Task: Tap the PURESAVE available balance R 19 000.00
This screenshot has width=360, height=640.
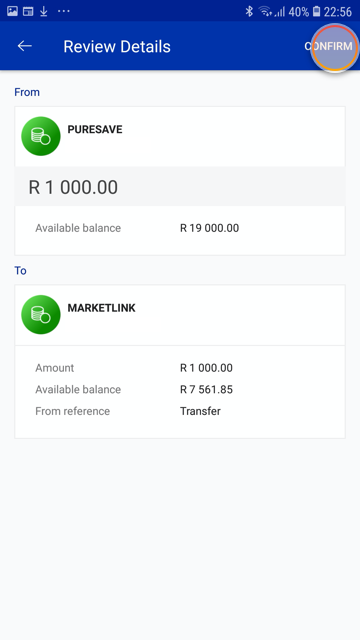Action: click(209, 228)
